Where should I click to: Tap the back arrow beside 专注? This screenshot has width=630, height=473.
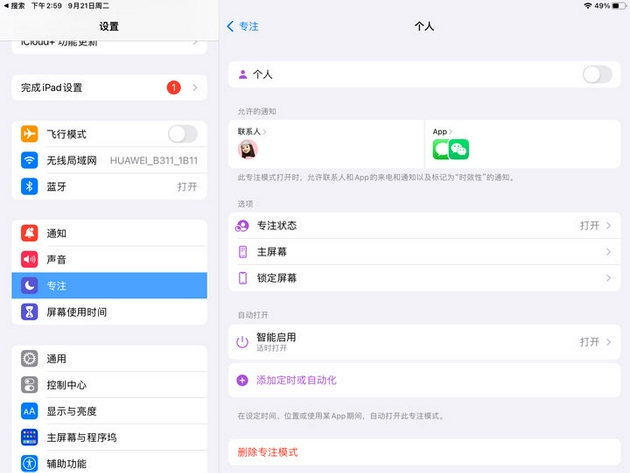230,27
